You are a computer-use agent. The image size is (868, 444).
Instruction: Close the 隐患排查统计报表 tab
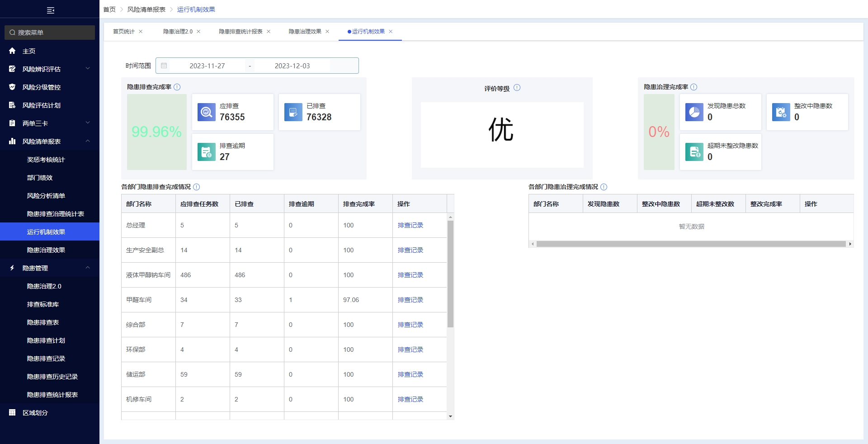(x=269, y=32)
